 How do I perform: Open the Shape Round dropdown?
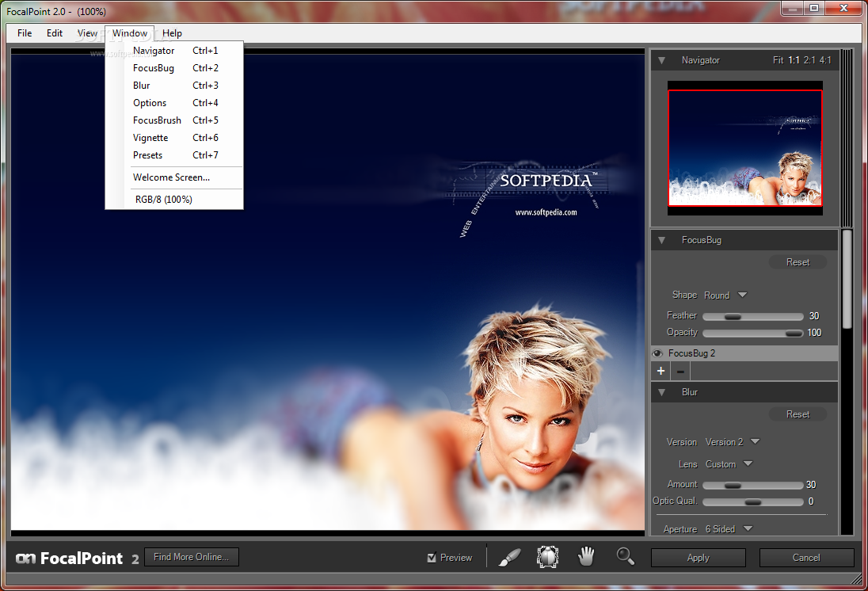pyautogui.click(x=725, y=295)
